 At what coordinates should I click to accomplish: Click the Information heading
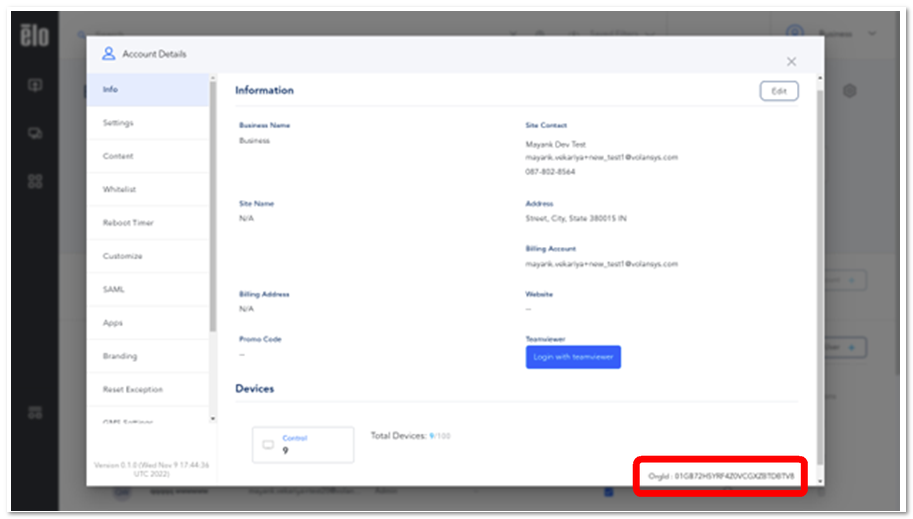pos(264,90)
